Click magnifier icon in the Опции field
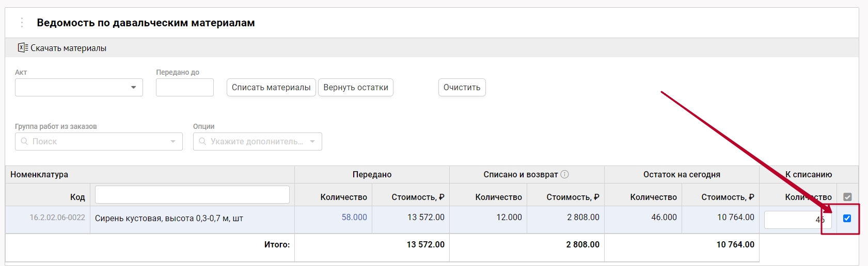Screen dimensions: 868x266 pos(202,141)
